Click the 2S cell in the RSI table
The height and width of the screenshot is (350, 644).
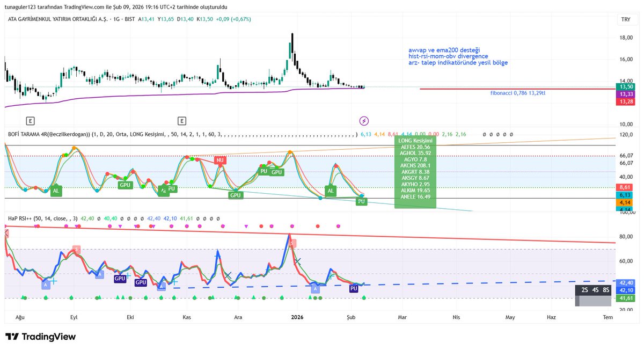(585, 290)
